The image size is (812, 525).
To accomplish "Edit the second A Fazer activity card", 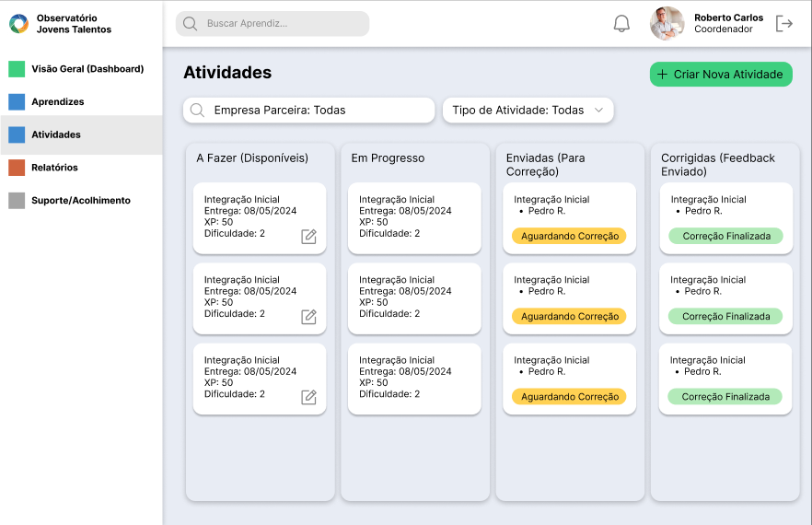I will (308, 317).
